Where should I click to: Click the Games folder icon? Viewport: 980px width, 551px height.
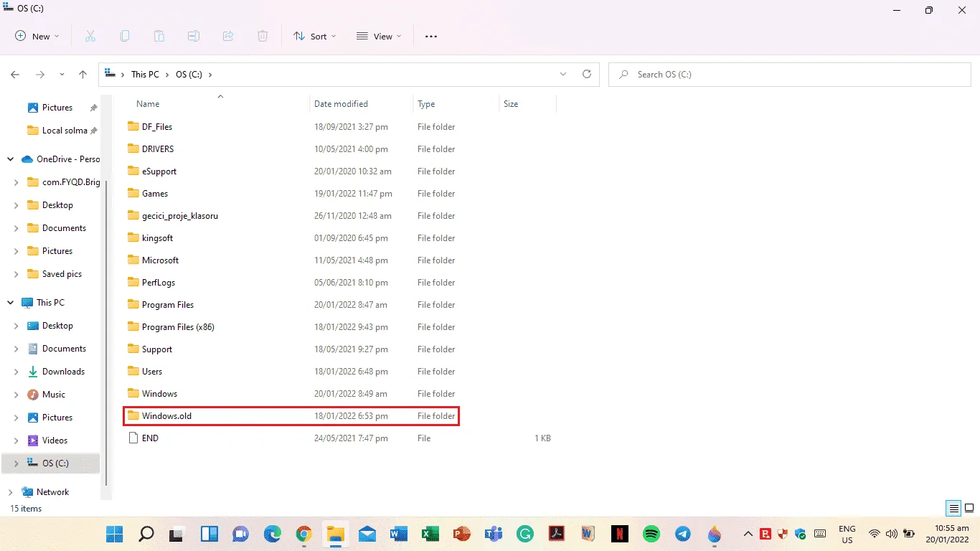(133, 194)
